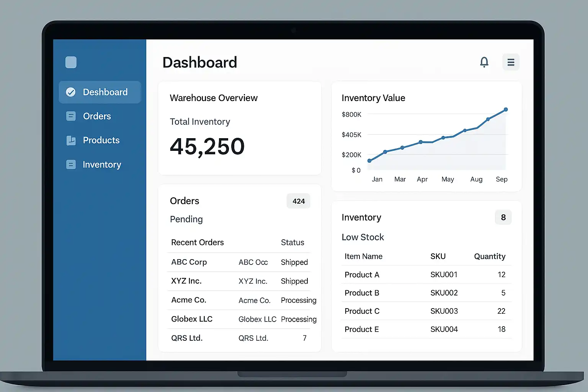Select the ABC Corp order row
Image resolution: width=588 pixels, height=392 pixels.
tap(239, 262)
